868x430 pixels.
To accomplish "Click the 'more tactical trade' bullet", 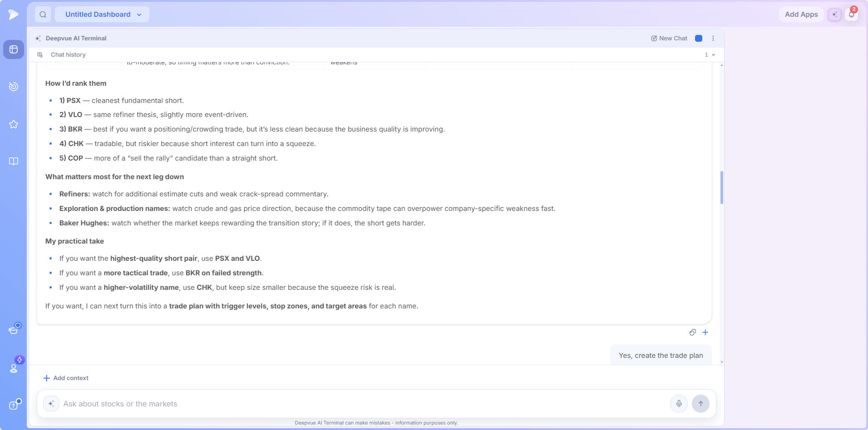I will [x=162, y=273].
